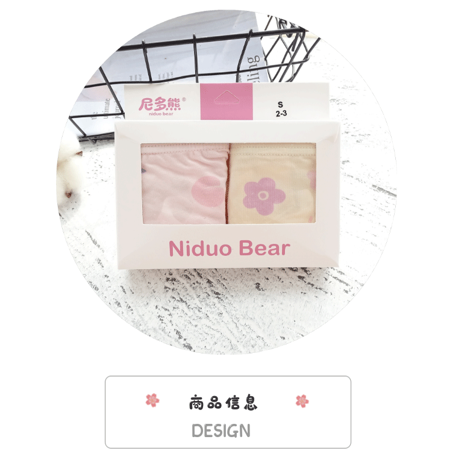This screenshot has height=466, width=476.
Task: Select the DESIGN label
Action: coord(221,430)
